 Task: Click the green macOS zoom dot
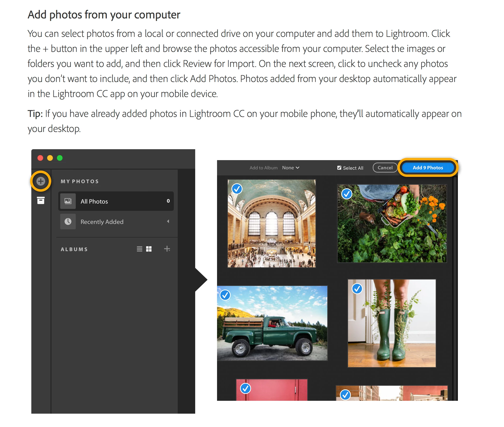[x=60, y=158]
